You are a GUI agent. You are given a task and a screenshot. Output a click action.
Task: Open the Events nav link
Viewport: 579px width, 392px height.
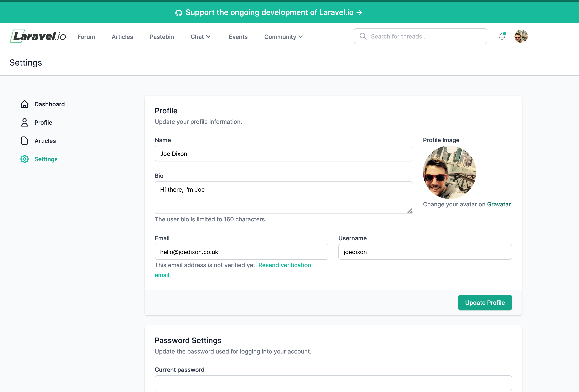pyautogui.click(x=238, y=37)
